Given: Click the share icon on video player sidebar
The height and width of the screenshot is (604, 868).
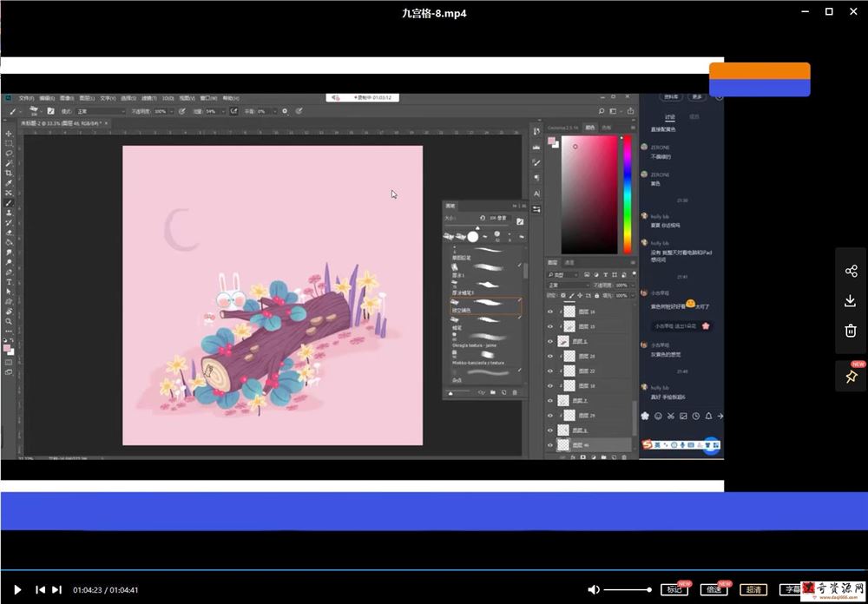Looking at the screenshot, I should point(851,271).
